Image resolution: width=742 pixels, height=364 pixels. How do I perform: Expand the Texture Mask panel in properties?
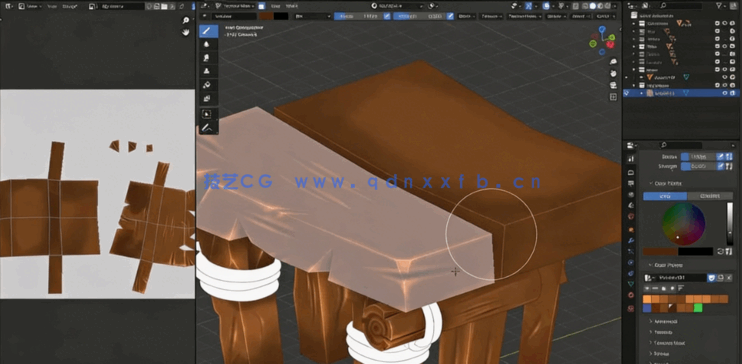669,343
